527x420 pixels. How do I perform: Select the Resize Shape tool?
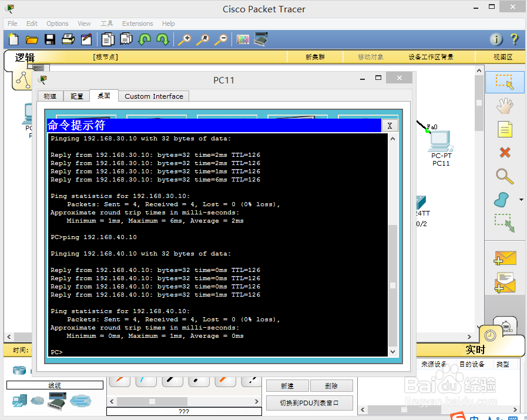click(505, 223)
